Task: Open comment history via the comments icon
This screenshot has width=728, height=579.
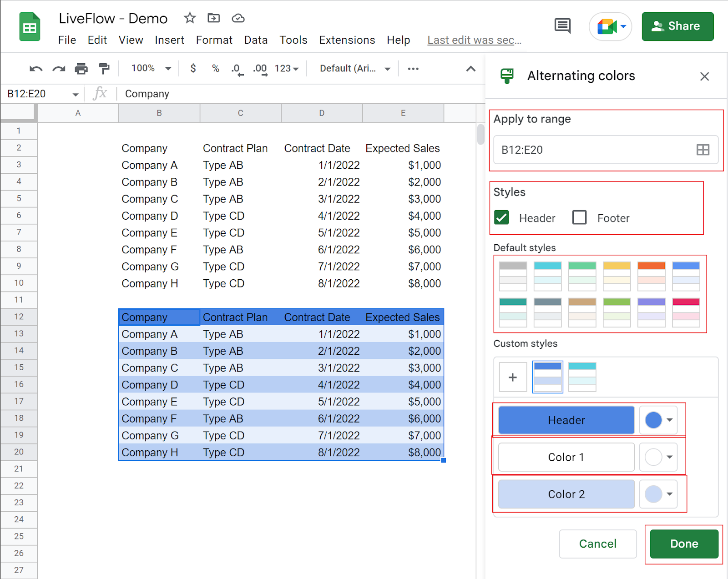Action: (562, 26)
